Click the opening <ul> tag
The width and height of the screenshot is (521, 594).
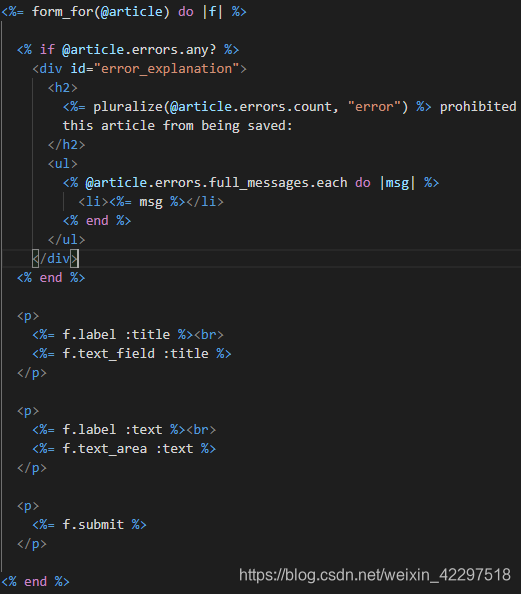(x=63, y=164)
